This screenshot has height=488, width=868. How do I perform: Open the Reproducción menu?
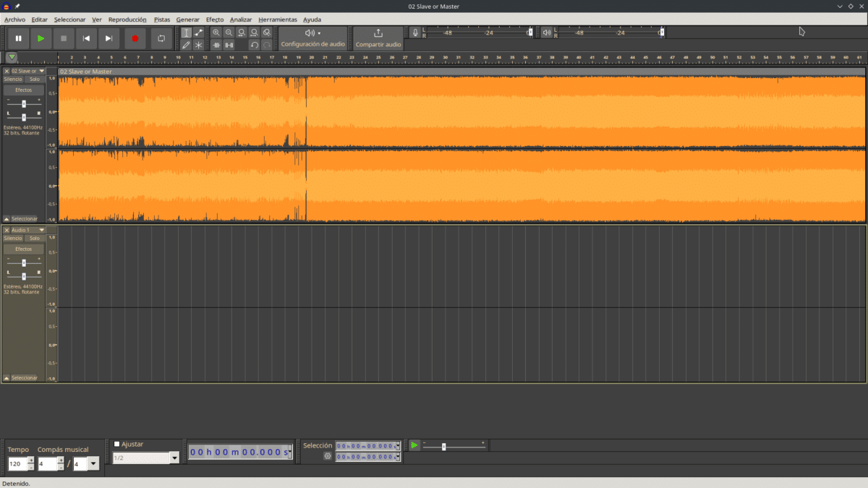[127, 20]
